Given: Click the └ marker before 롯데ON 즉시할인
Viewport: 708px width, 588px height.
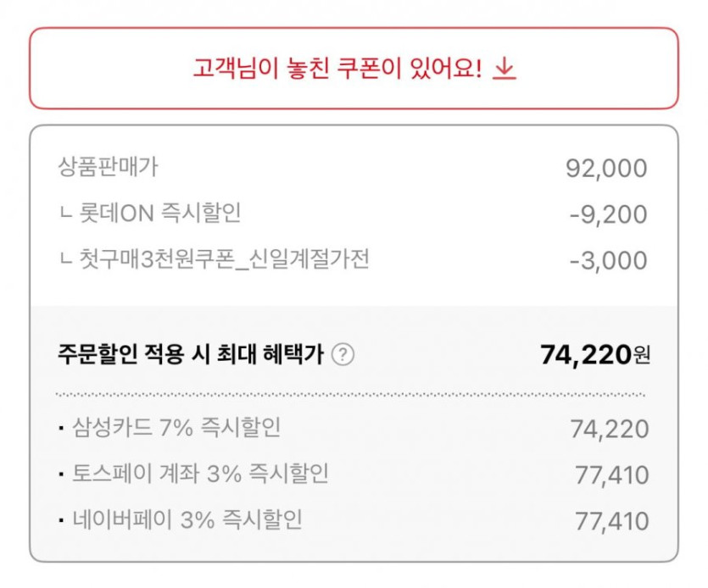Looking at the screenshot, I should tap(65, 215).
